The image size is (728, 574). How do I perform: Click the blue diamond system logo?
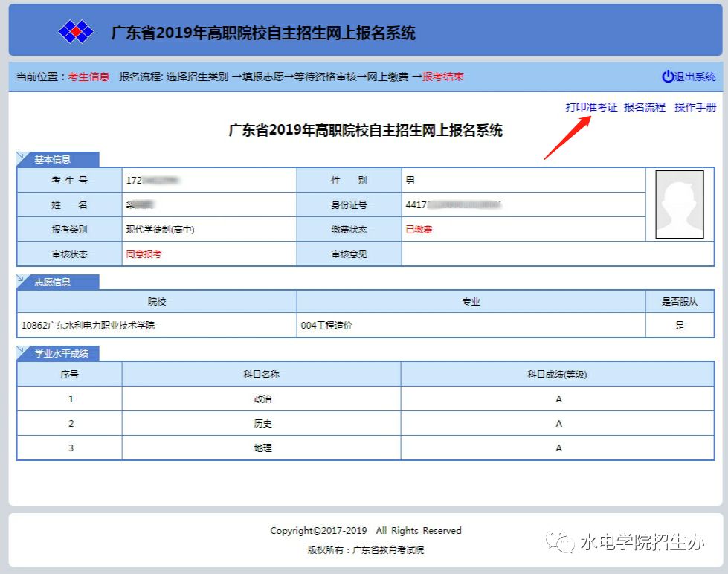tap(76, 32)
